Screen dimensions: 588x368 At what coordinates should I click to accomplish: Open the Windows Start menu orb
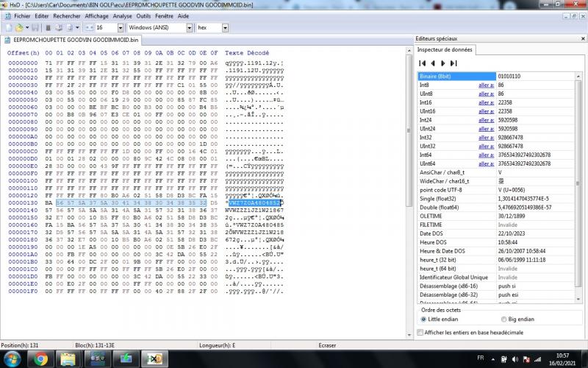click(x=12, y=359)
